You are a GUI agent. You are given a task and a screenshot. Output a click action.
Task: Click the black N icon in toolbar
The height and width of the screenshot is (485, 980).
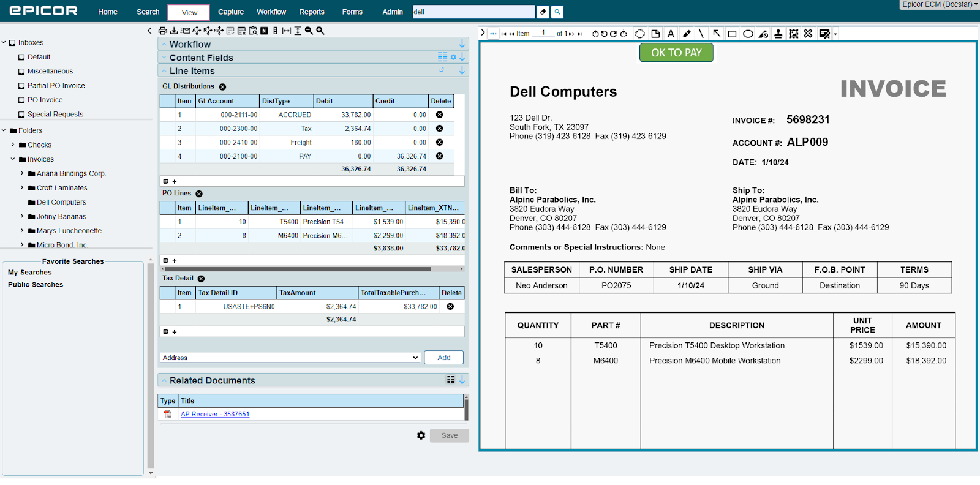point(264,31)
